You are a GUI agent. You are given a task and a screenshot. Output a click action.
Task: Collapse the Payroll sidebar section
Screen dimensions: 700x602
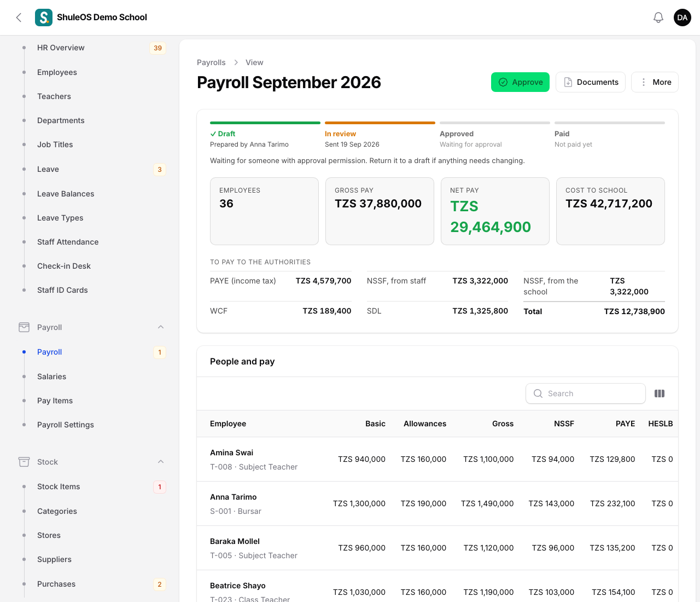161,327
